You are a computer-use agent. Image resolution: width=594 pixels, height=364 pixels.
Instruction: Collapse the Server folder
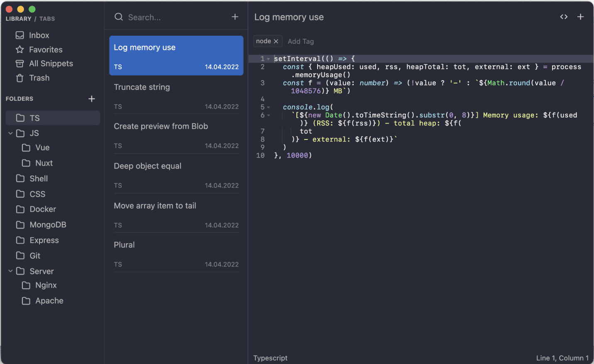pyautogui.click(x=10, y=271)
